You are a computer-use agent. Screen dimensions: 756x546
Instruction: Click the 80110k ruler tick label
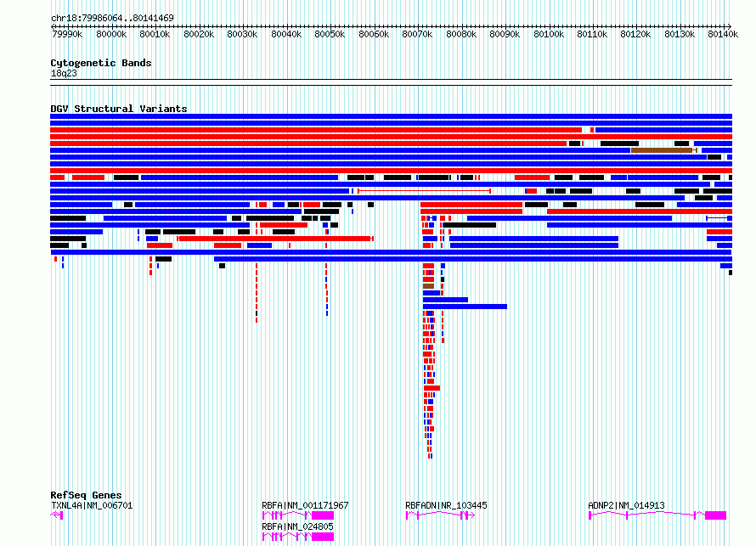[x=592, y=34]
